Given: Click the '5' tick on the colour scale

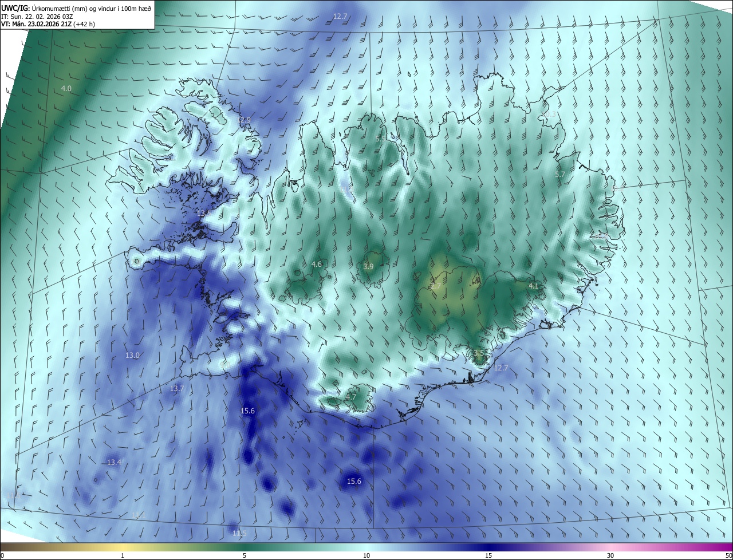Looking at the screenshot, I should (x=245, y=555).
